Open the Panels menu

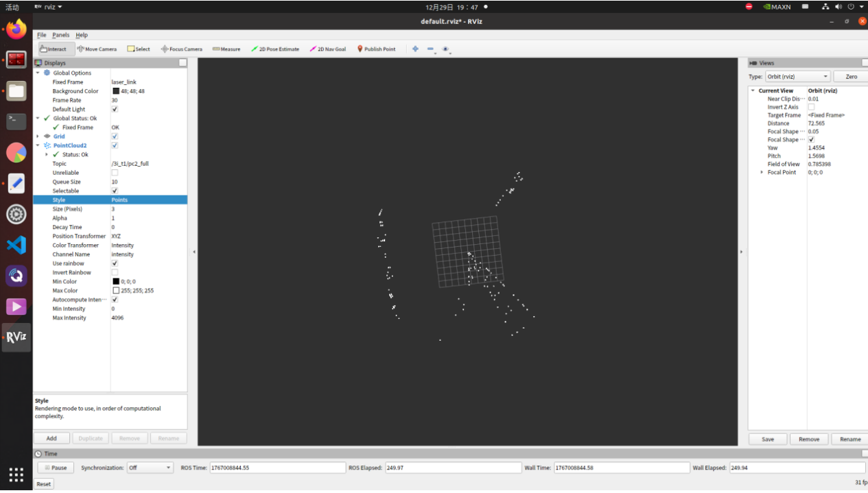(60, 35)
